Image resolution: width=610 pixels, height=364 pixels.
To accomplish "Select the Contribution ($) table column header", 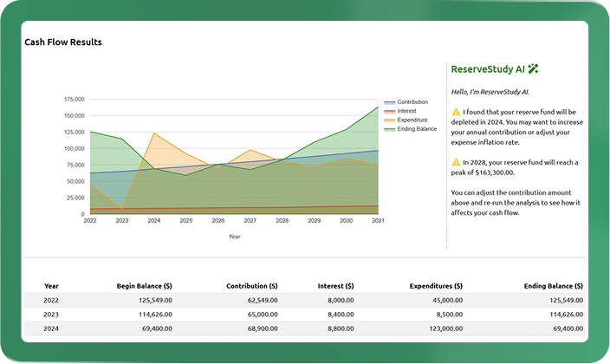I will tap(251, 285).
